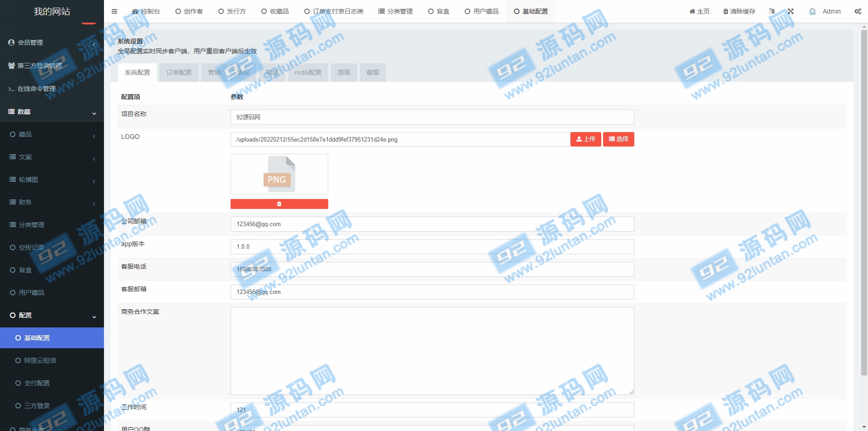Click the 工作时间 input field
This screenshot has height=431, width=868.
tap(432, 410)
